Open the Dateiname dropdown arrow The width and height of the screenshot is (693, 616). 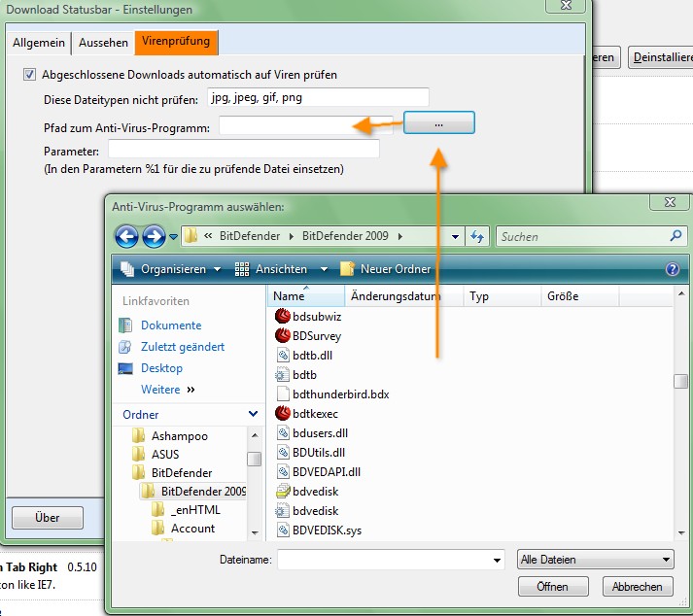tap(497, 560)
